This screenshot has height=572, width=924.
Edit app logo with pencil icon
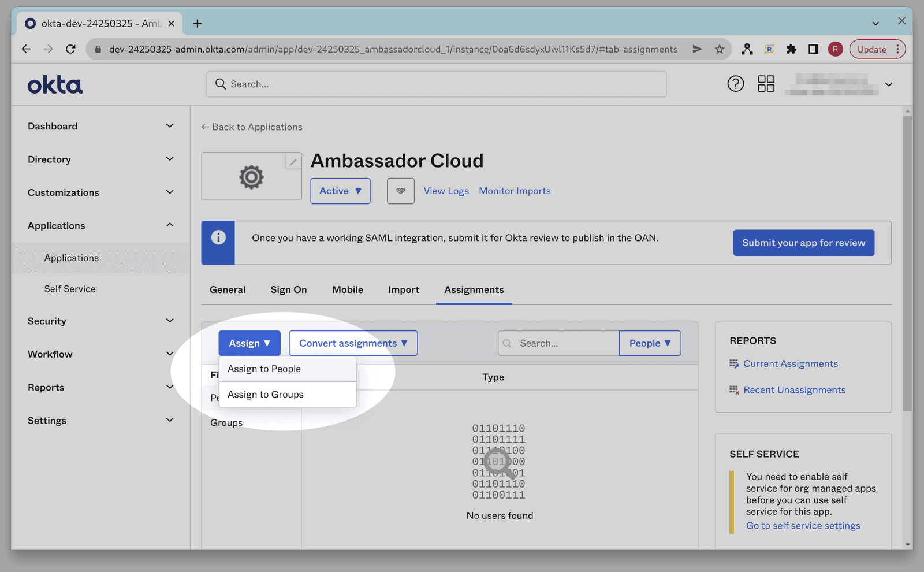(x=293, y=161)
